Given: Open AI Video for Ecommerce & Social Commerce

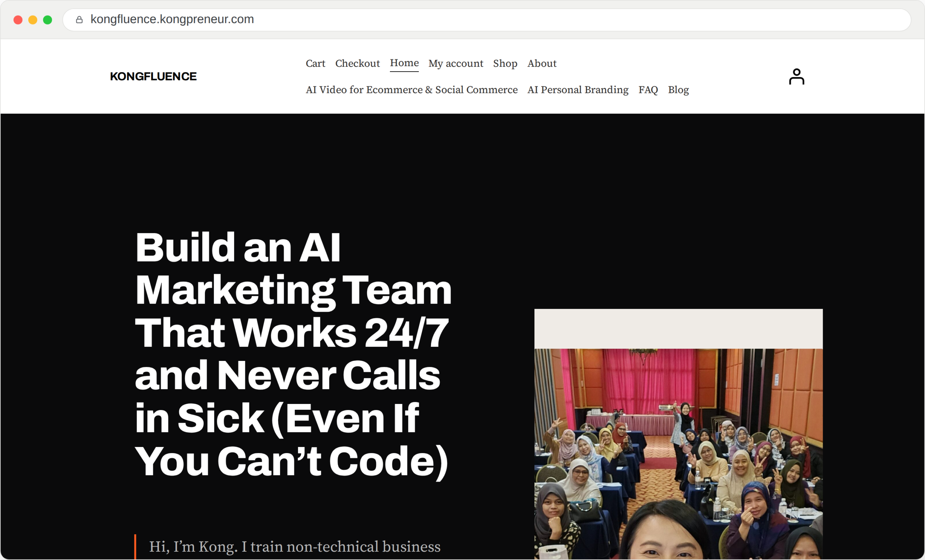Looking at the screenshot, I should coord(412,90).
